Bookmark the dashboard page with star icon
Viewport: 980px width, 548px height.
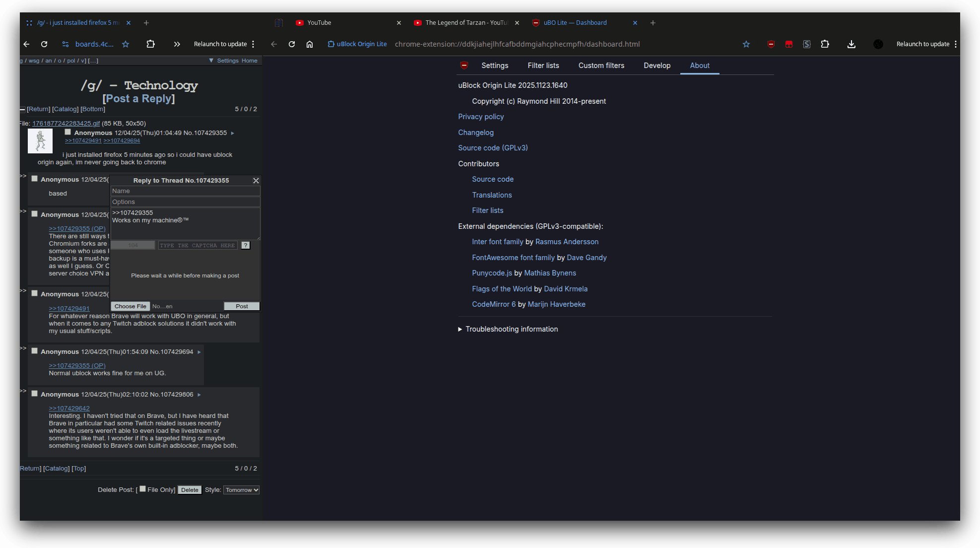746,44
